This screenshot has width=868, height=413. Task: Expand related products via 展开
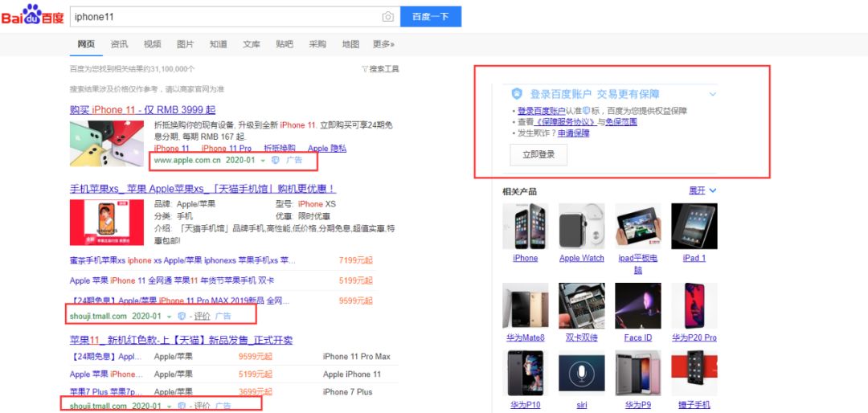(x=702, y=190)
